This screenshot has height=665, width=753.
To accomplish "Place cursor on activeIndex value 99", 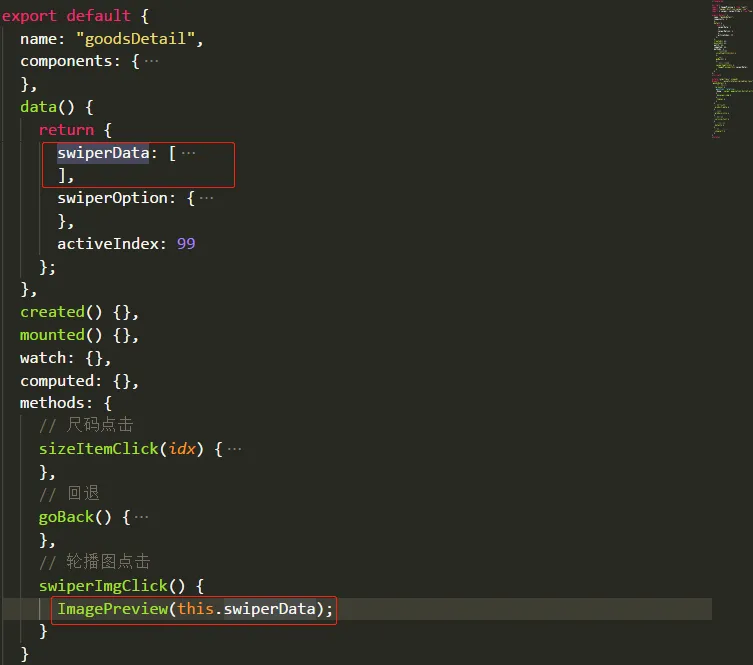I will tap(186, 244).
